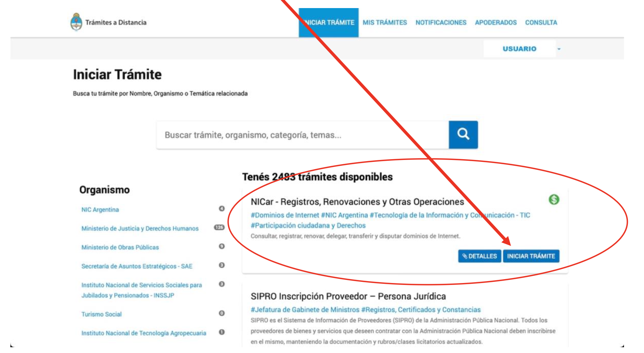Filter by NIC Argentina organismo

(x=100, y=210)
